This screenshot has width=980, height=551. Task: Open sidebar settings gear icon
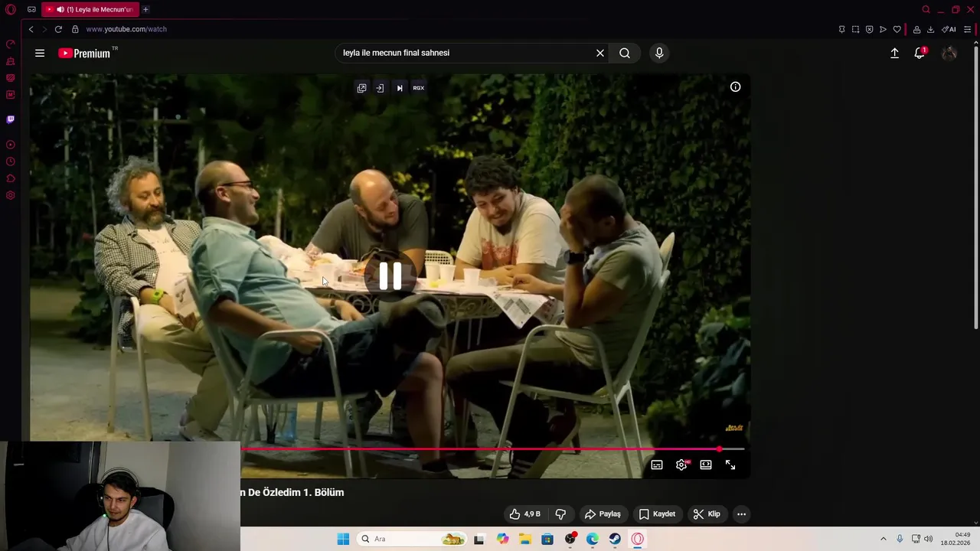pos(10,195)
